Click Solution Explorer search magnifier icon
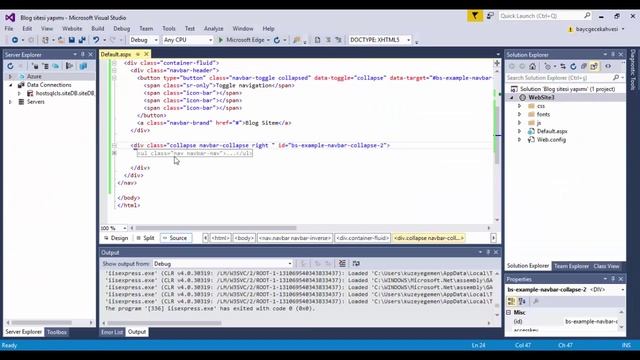The image size is (640, 360). click(x=616, y=78)
